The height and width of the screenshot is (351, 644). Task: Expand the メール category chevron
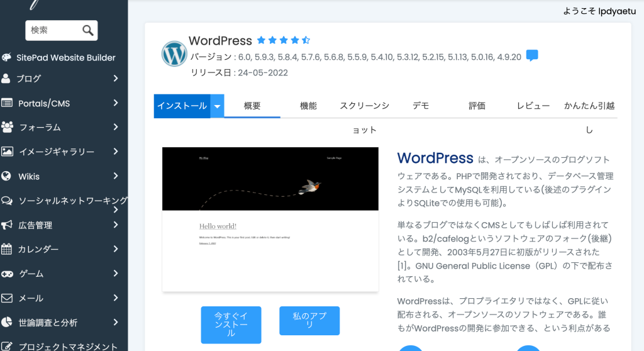tap(116, 298)
